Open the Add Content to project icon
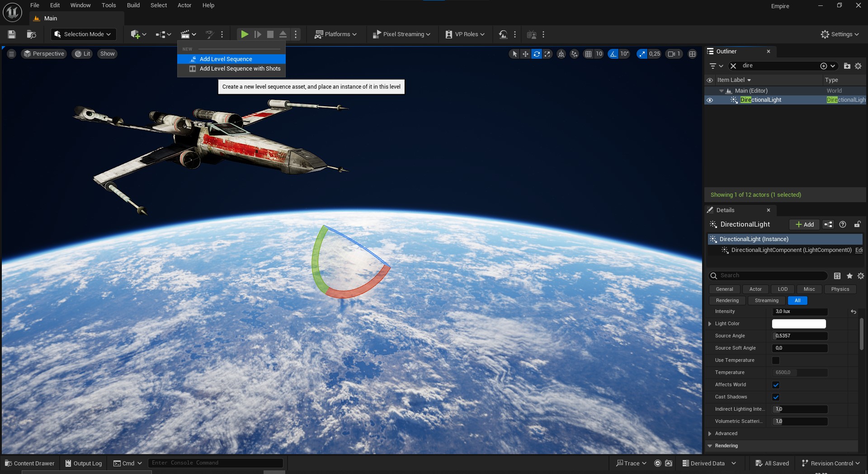 coord(138,34)
